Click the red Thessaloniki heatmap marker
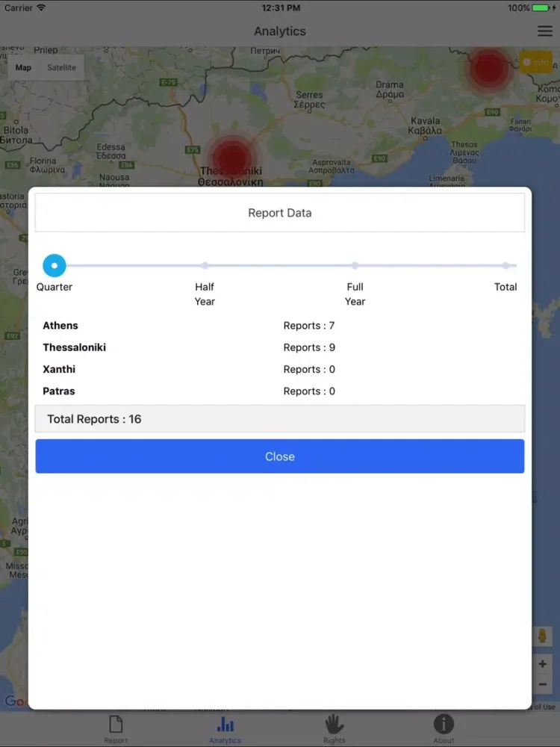Image resolution: width=560 pixels, height=747 pixels. (232, 158)
